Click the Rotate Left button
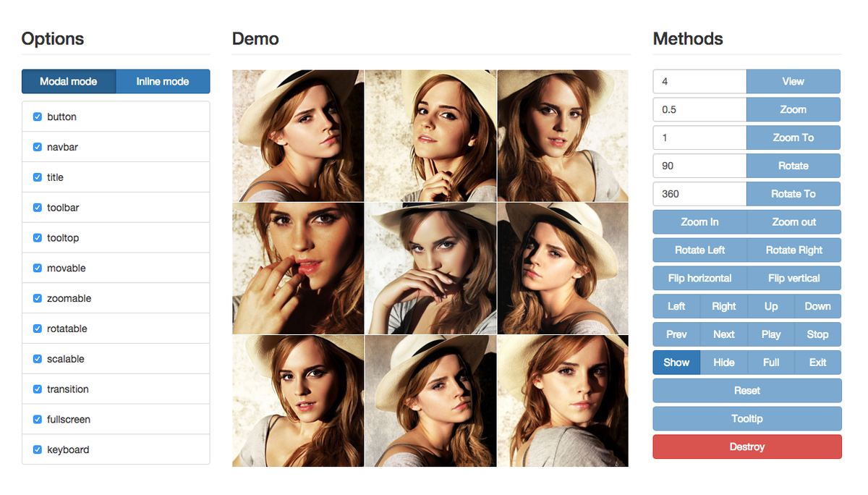 click(699, 250)
